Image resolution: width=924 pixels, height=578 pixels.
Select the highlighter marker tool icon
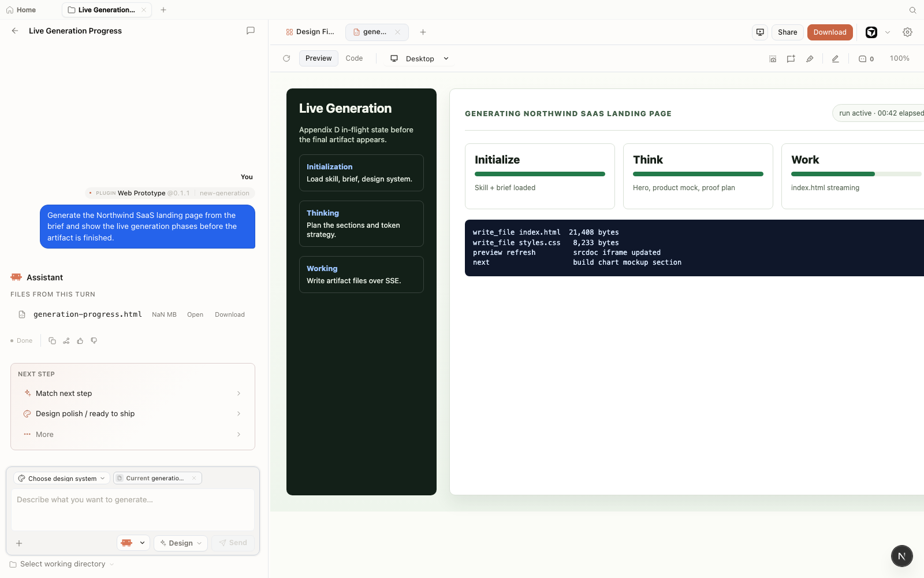pos(810,59)
